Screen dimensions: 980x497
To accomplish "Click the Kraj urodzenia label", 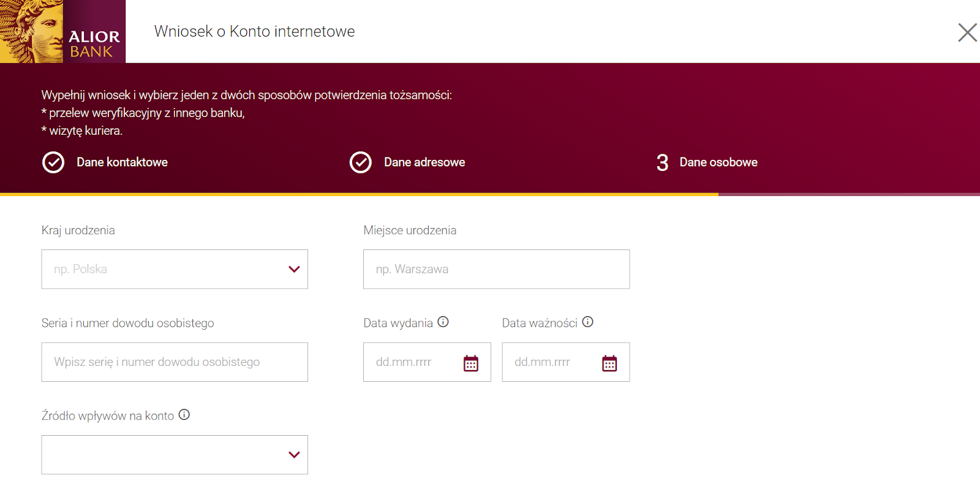I will (x=78, y=230).
